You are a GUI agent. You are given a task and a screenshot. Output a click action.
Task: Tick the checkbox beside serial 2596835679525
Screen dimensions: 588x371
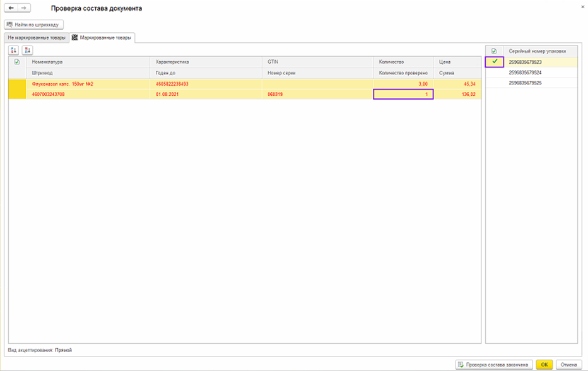[x=494, y=83]
